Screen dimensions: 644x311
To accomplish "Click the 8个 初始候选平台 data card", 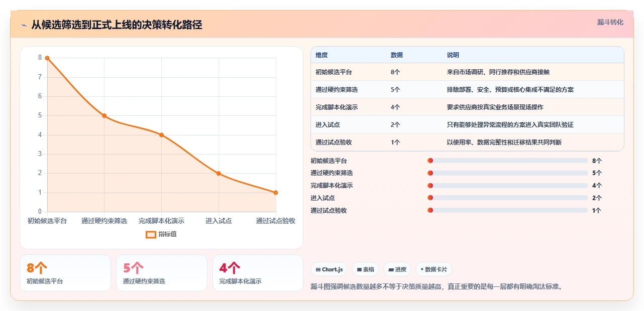I will 65,273.
